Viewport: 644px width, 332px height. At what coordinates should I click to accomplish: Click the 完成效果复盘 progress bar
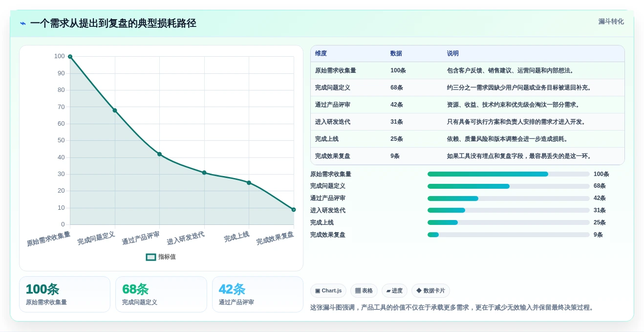point(509,235)
